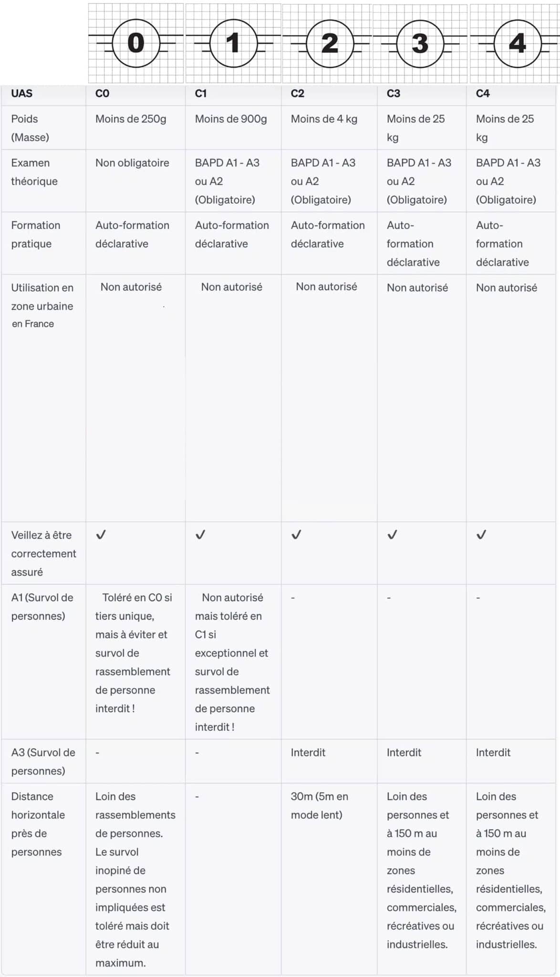Click the class 0 drone badge icon

click(x=136, y=43)
